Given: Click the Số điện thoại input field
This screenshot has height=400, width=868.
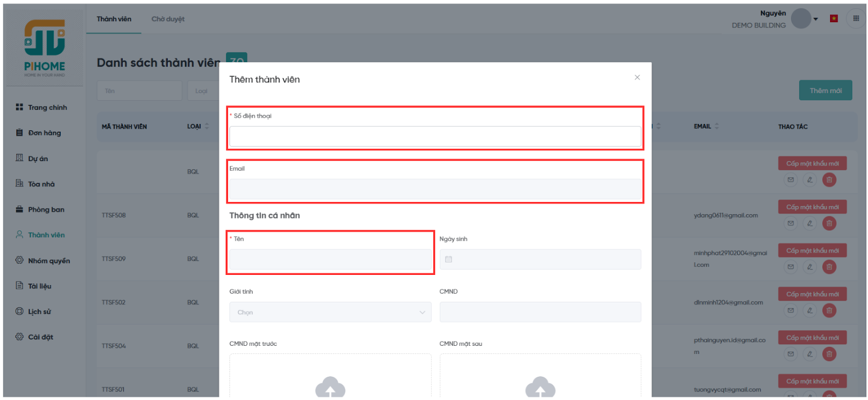Looking at the screenshot, I should (x=435, y=137).
